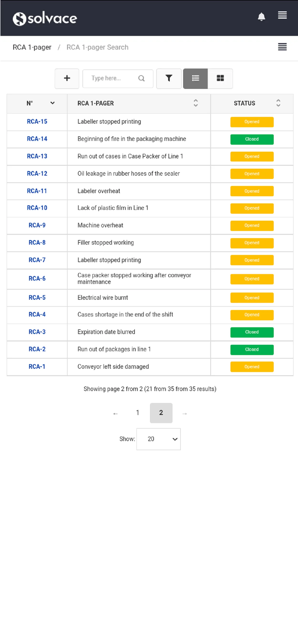Open the Show 20 per page dropdown
The image size is (298, 644).
158,439
